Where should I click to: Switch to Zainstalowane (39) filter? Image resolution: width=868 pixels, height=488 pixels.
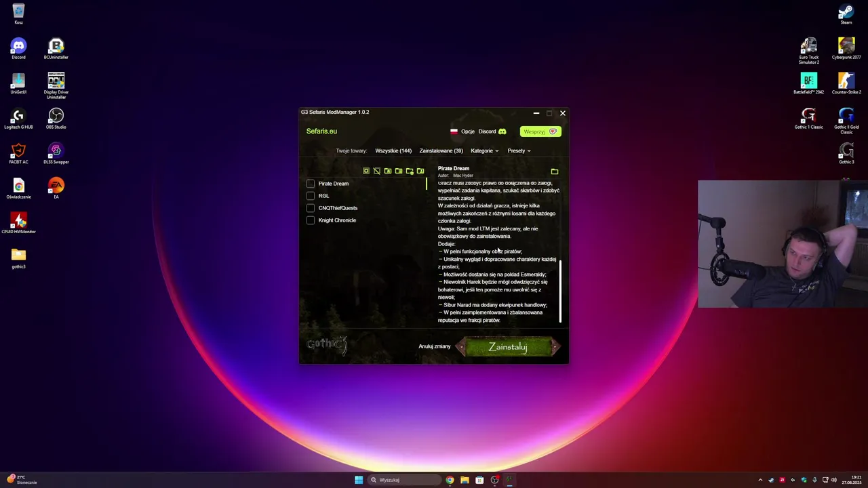(x=441, y=150)
